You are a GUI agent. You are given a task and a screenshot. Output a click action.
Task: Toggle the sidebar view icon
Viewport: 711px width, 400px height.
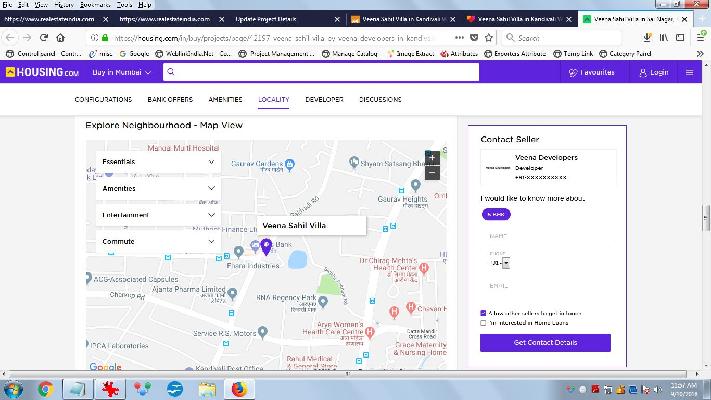pos(680,38)
